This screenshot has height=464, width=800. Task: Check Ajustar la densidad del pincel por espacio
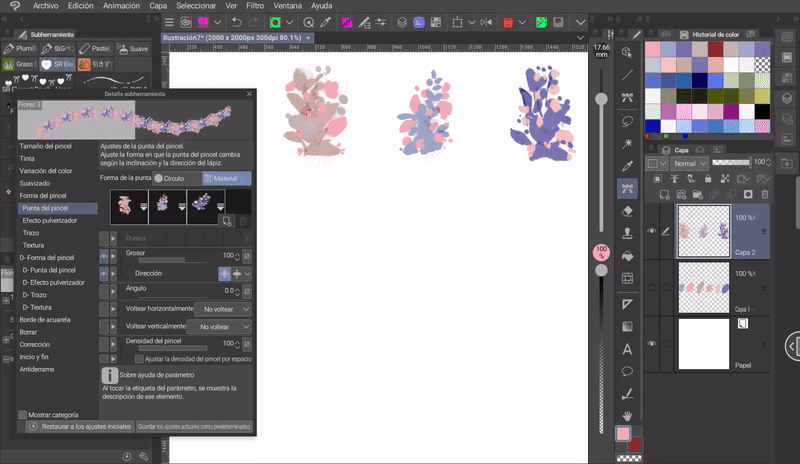tap(140, 358)
